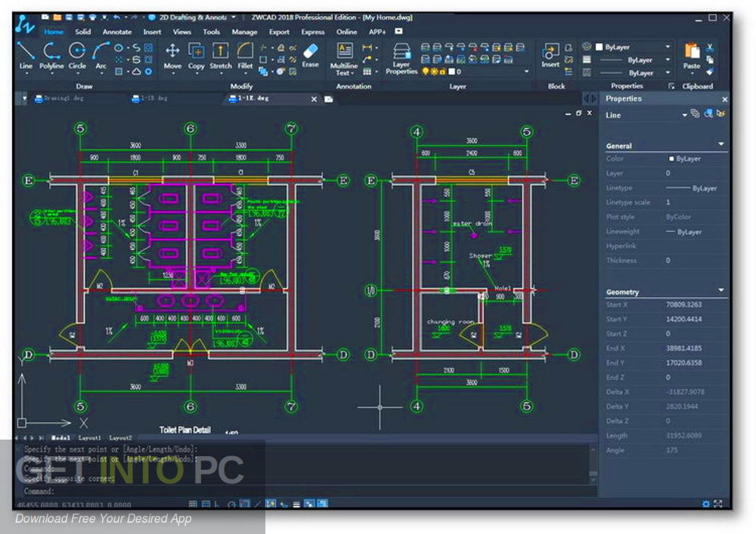Select the Erase tool
The image size is (756, 534).
[x=311, y=55]
